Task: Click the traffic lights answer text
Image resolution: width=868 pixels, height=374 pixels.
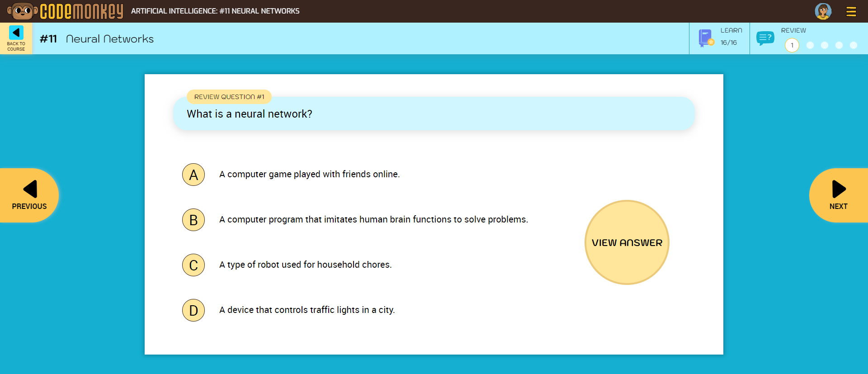Action: tap(307, 310)
